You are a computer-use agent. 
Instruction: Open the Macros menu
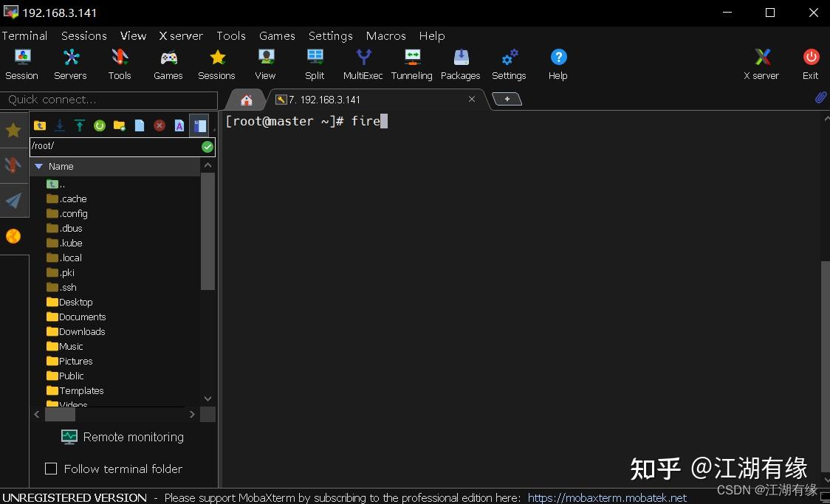click(386, 35)
